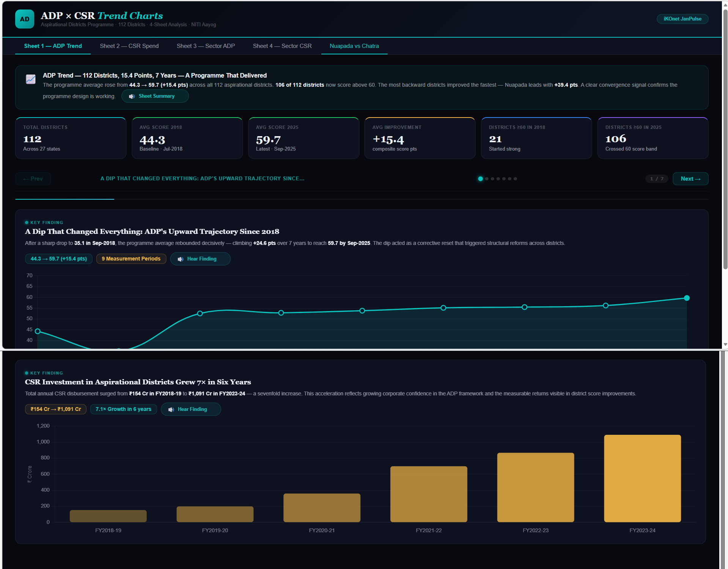Image resolution: width=728 pixels, height=569 pixels.
Task: Open Sheet 4 — Sector CSR tab
Action: (x=282, y=46)
